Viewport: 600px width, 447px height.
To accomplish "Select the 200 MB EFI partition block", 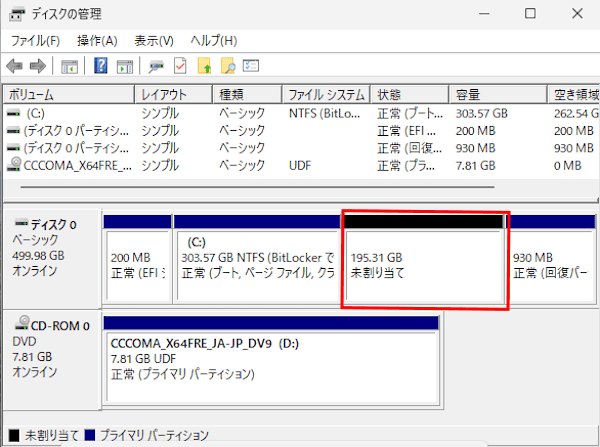I will [x=138, y=259].
